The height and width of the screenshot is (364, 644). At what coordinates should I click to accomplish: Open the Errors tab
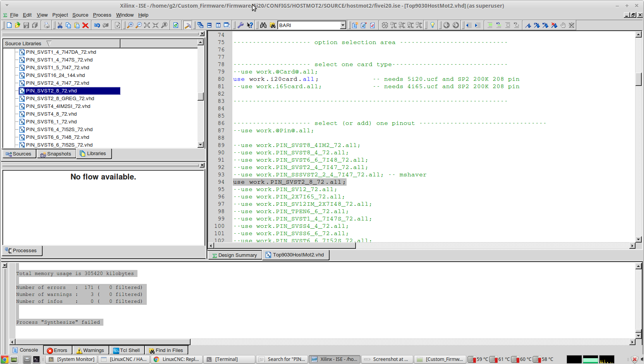click(x=57, y=350)
